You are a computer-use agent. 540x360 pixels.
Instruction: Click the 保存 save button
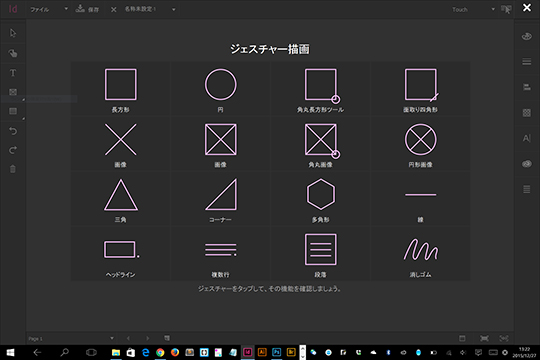(87, 9)
